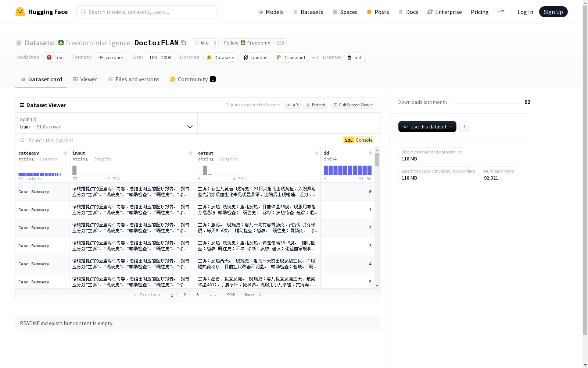Expand the Split train dropdown
This screenshot has height=368, width=588.
point(107,123)
